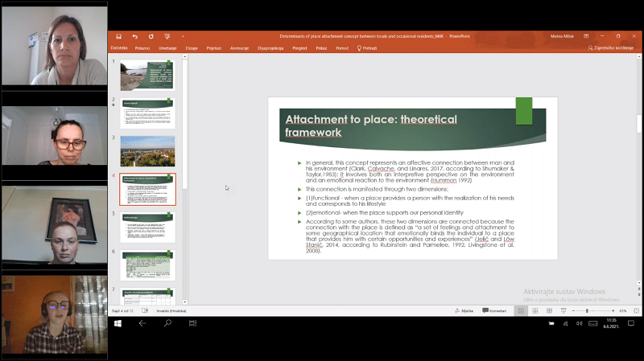The image size is (644, 361).
Task: Start slideshow from beginning icon in quick access toolbar
Action: click(x=167, y=36)
